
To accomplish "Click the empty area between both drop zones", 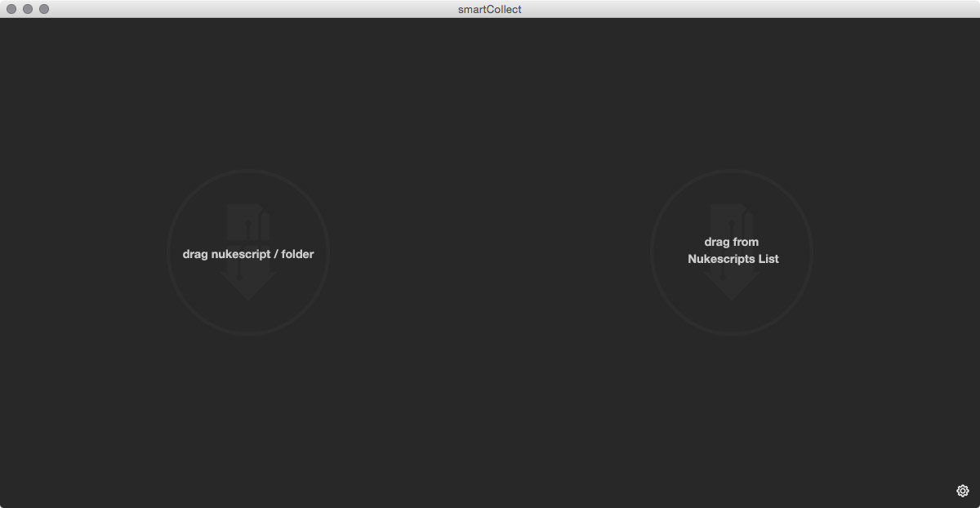I will [490, 253].
